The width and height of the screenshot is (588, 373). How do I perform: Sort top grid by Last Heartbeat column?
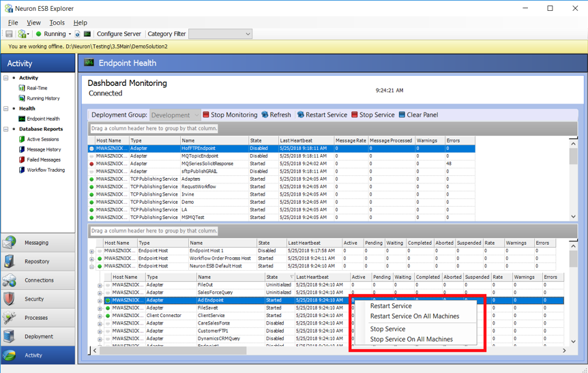(x=306, y=140)
